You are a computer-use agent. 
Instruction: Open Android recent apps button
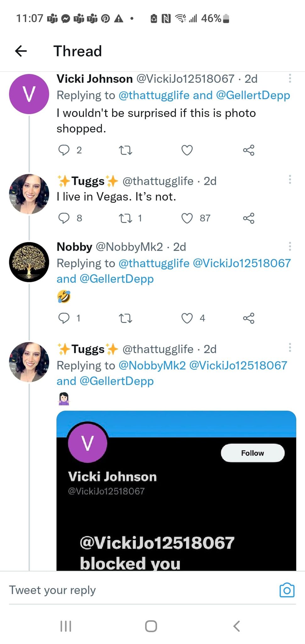point(66,626)
